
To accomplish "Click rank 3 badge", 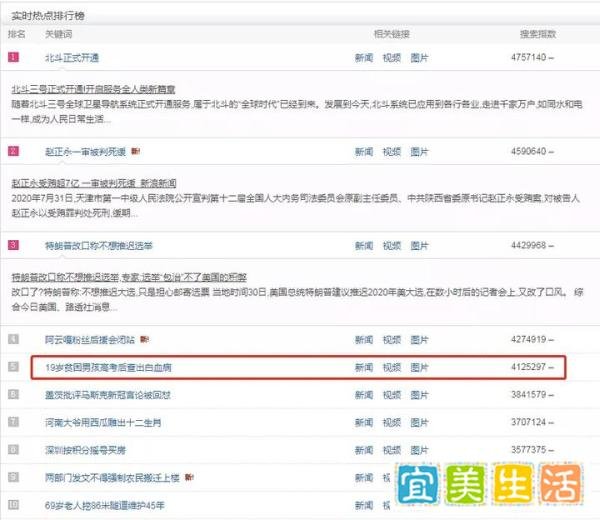I will (x=13, y=245).
